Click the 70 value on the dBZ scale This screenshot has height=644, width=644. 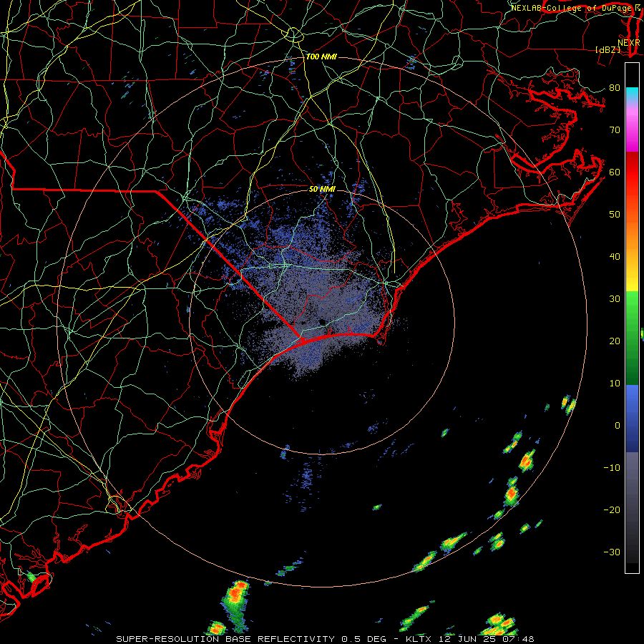pyautogui.click(x=615, y=130)
